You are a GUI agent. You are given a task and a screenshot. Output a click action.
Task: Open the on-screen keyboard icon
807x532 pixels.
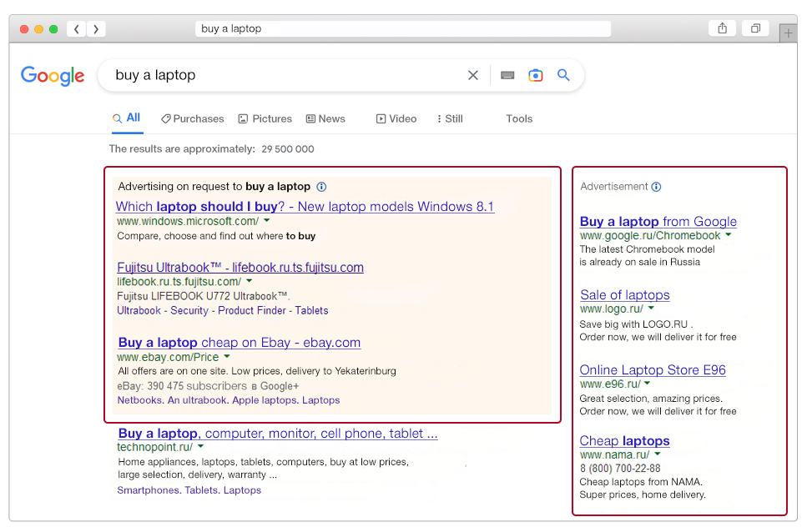pos(507,76)
